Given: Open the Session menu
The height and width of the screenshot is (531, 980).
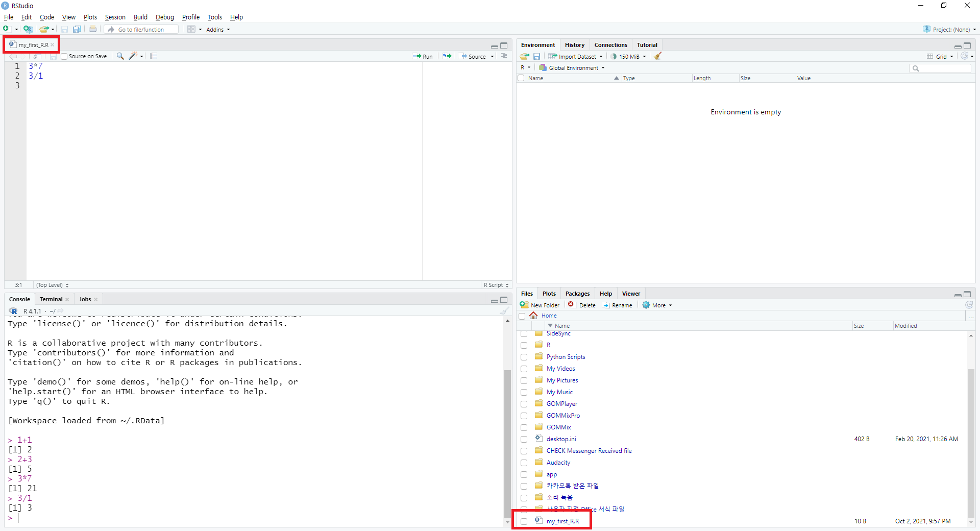Looking at the screenshot, I should click(115, 17).
